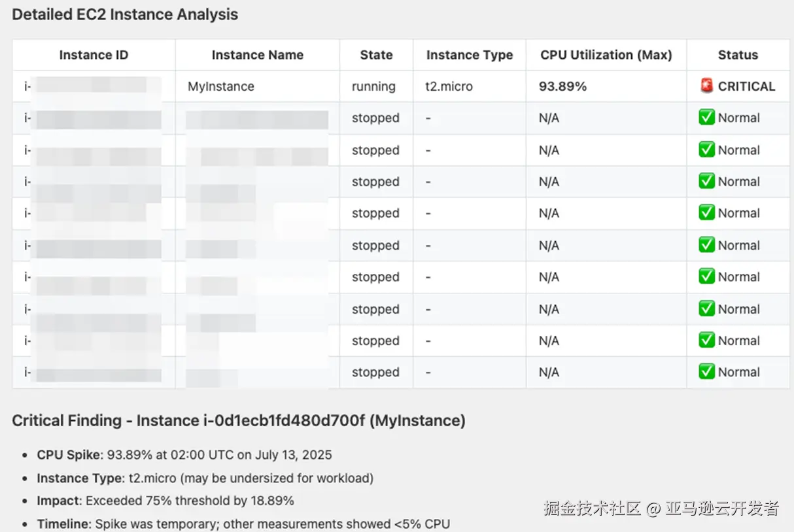Click the Critical Finding instance heading

239,421
